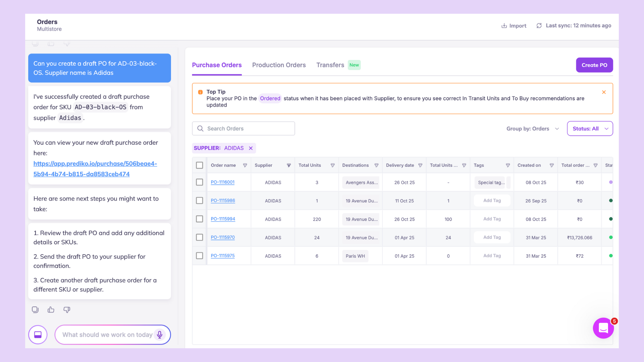Open the PO-1115970 order link
Screen dimensions: 644x362
tap(223, 237)
